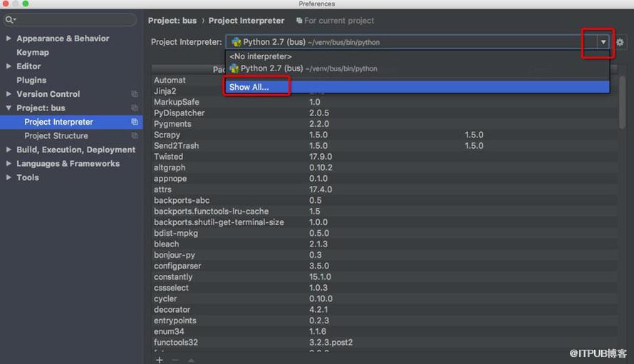The image size is (634, 364).
Task: Select the cssselect package row
Action: click(384, 288)
